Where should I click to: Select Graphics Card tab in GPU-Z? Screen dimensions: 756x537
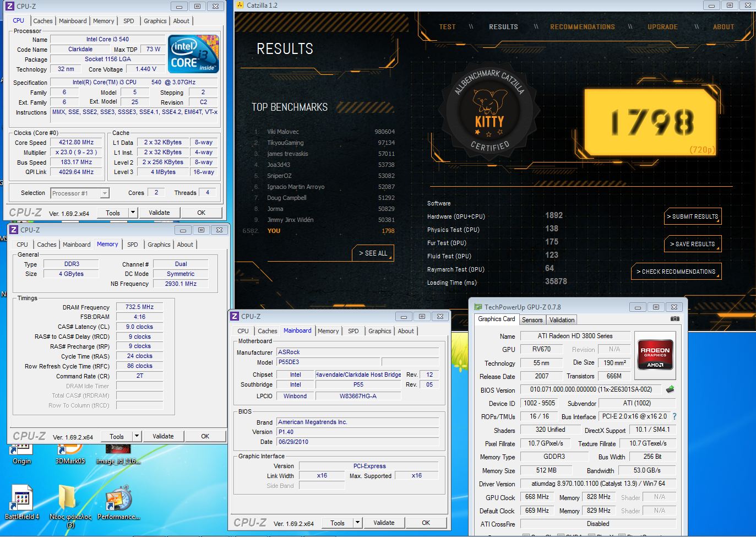pos(497,319)
